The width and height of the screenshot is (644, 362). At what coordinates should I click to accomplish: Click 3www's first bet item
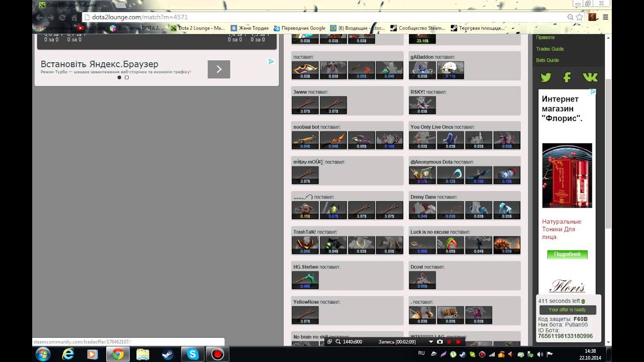(x=305, y=105)
